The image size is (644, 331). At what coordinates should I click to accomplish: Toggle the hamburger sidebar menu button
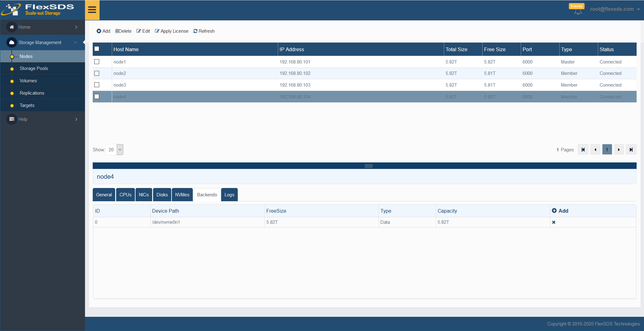tap(92, 10)
